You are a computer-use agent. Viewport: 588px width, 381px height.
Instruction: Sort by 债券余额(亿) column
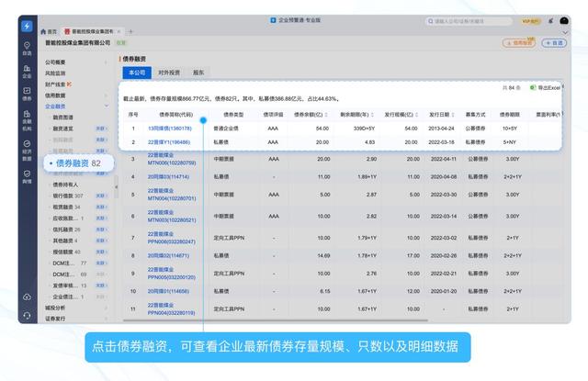[311, 115]
